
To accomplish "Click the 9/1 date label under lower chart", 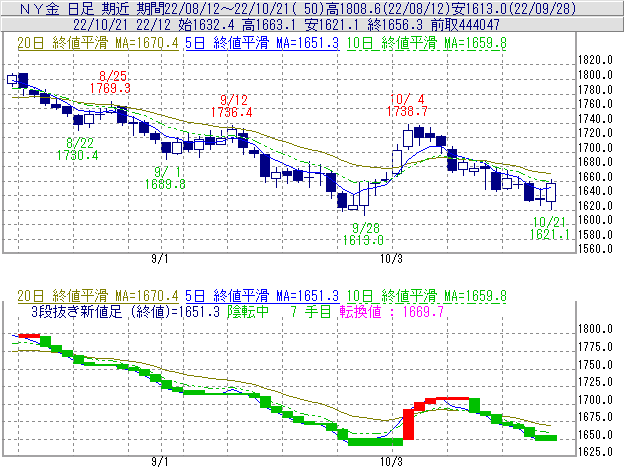I will coord(160,462).
